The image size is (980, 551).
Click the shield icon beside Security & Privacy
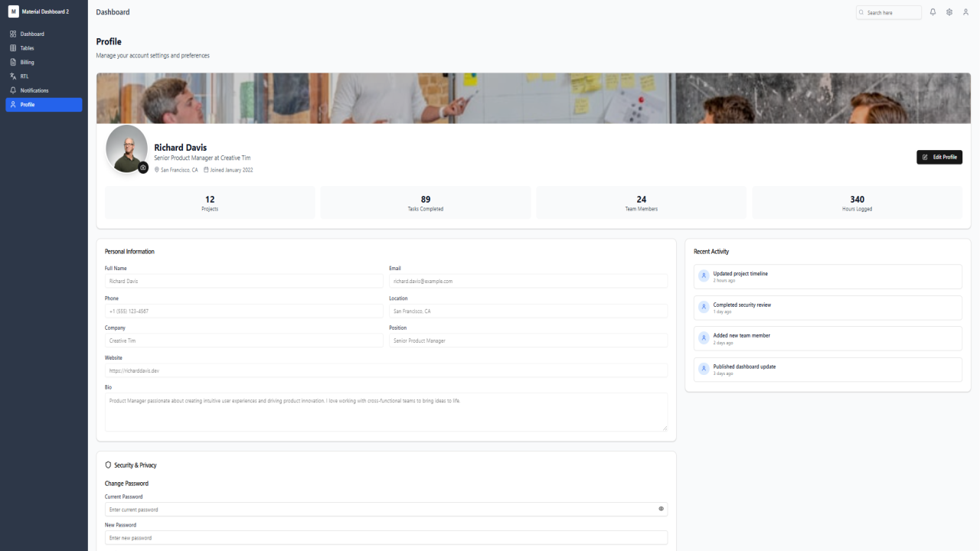point(108,465)
